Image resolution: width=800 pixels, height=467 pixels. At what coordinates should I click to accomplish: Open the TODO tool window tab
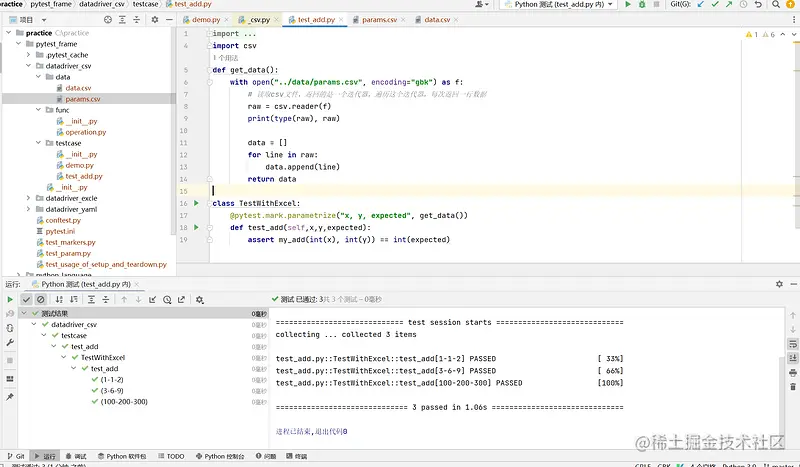click(x=171, y=456)
